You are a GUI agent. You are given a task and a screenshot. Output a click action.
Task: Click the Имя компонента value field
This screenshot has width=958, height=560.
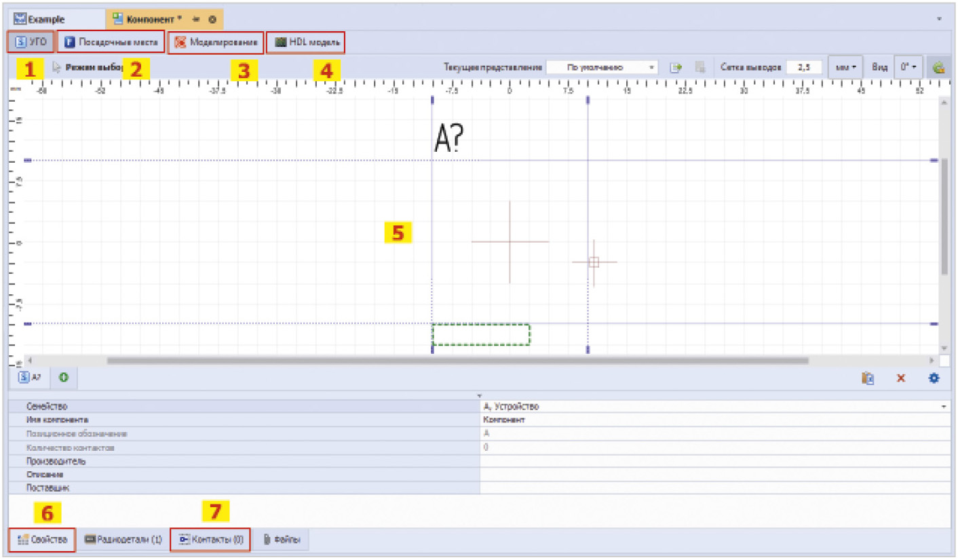(x=714, y=420)
